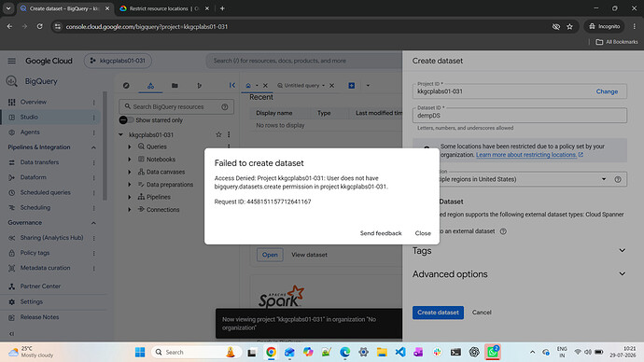Open Data transfers page
Image resolution: width=644 pixels, height=362 pixels.
(x=39, y=162)
